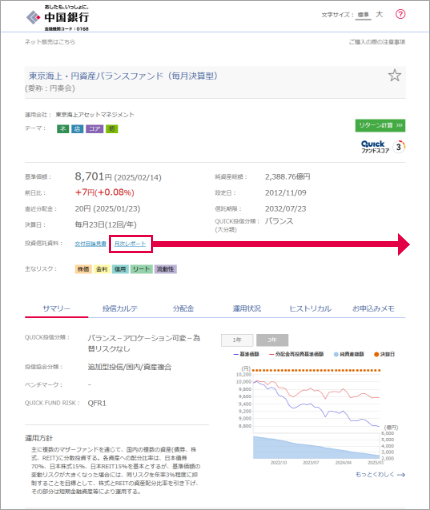
Task: Click the 流動性 risk tag
Action: pyautogui.click(x=165, y=269)
